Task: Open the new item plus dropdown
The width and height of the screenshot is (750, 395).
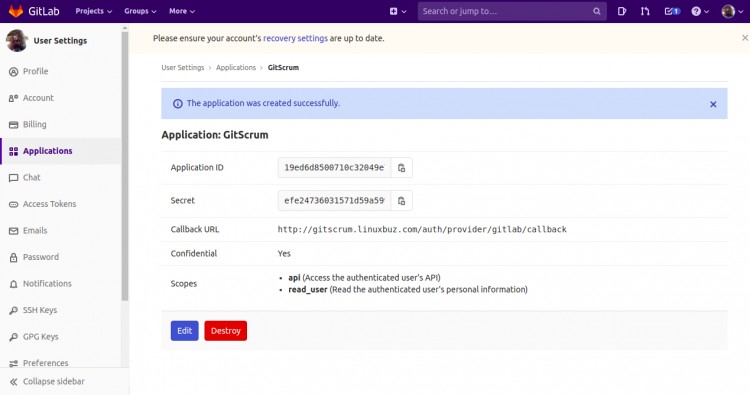Action: (398, 11)
